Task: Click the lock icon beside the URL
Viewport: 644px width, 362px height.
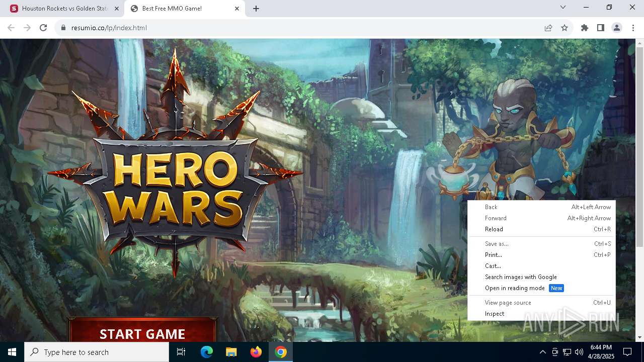Action: (63, 28)
